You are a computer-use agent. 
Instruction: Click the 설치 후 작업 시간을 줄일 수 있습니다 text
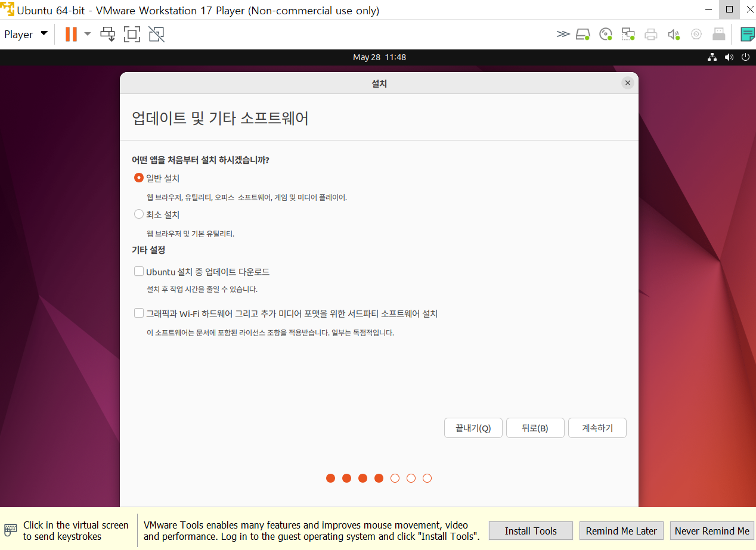(202, 290)
